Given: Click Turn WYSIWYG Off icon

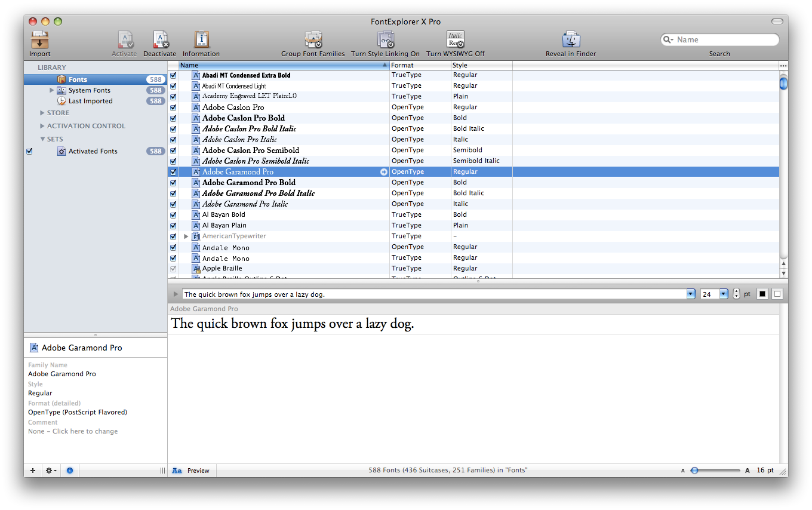Looking at the screenshot, I should pos(456,40).
